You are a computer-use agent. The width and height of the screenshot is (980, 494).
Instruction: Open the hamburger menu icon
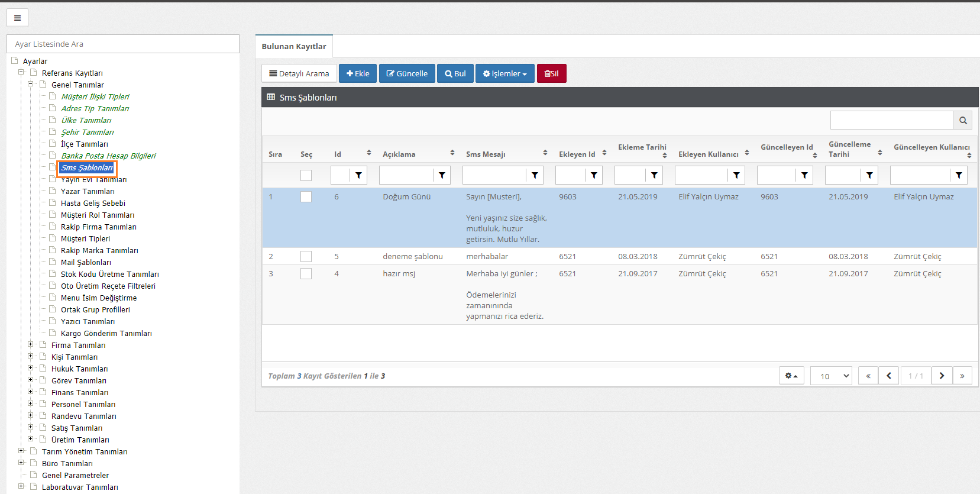click(x=17, y=18)
